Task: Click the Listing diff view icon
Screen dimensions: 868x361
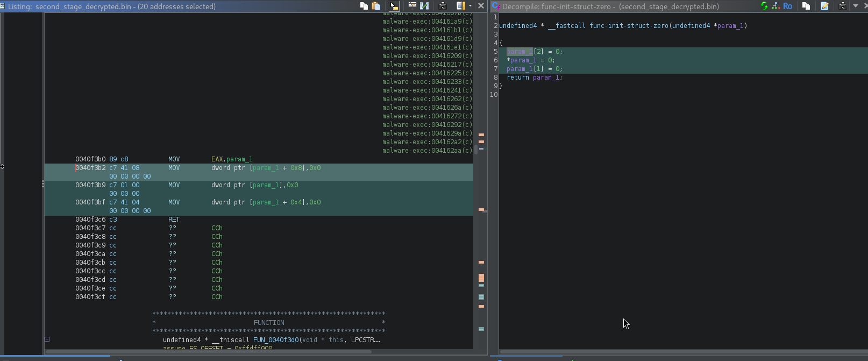Action: [424, 6]
